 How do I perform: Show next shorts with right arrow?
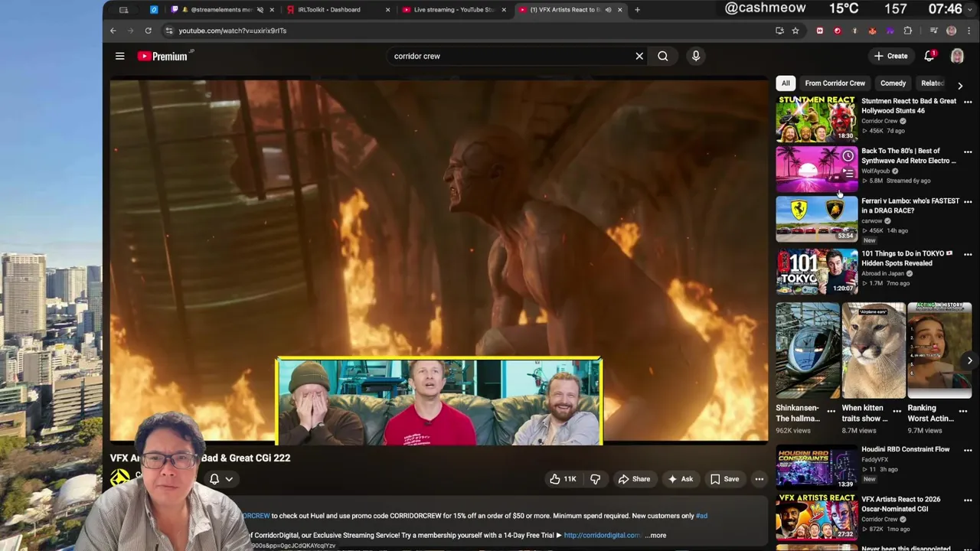click(969, 360)
